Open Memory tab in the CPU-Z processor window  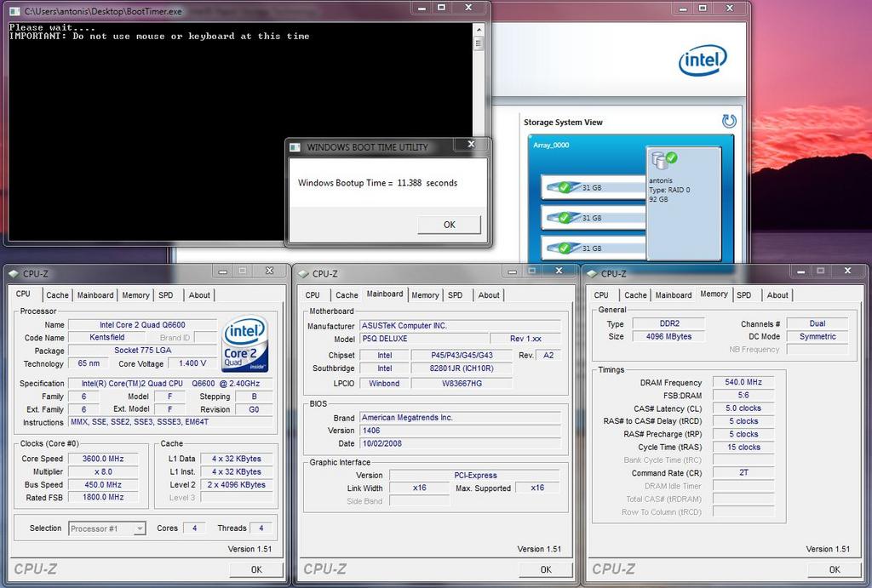tap(135, 295)
